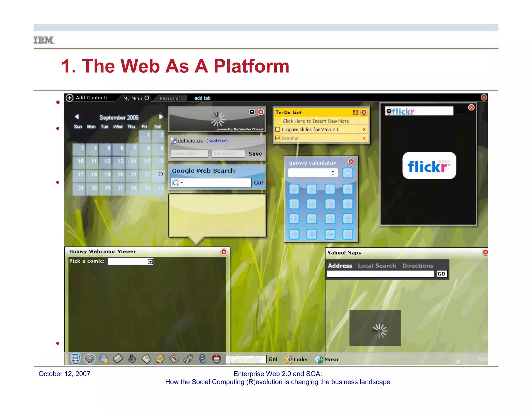The height and width of the screenshot is (411, 532).
Task: Click calculator C clear key
Action: click(x=330, y=234)
